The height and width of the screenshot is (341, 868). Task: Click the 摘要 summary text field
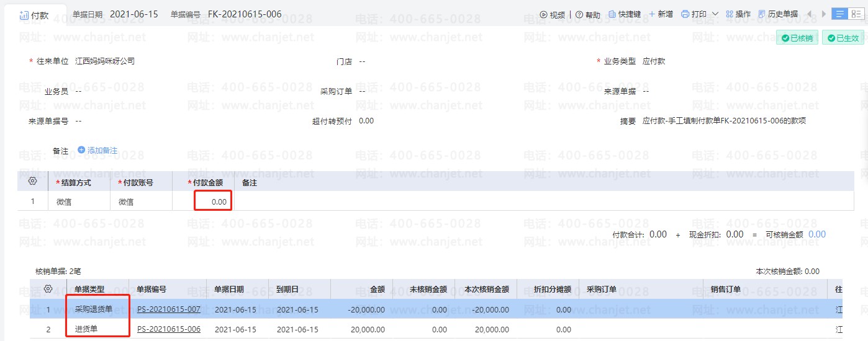point(724,121)
